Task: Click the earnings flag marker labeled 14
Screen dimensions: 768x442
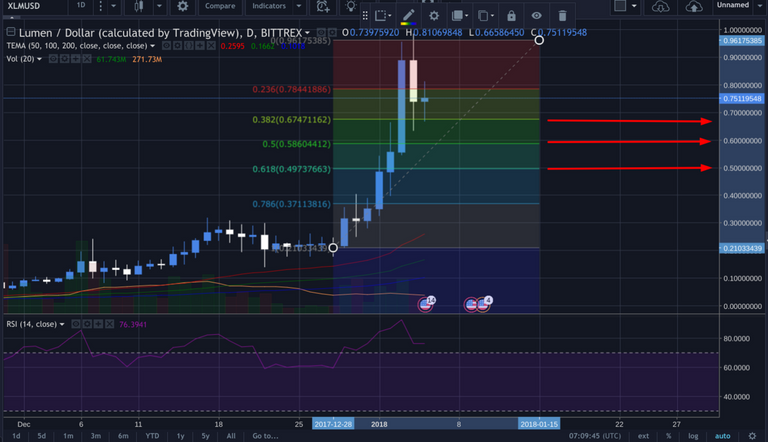Action: (x=426, y=304)
